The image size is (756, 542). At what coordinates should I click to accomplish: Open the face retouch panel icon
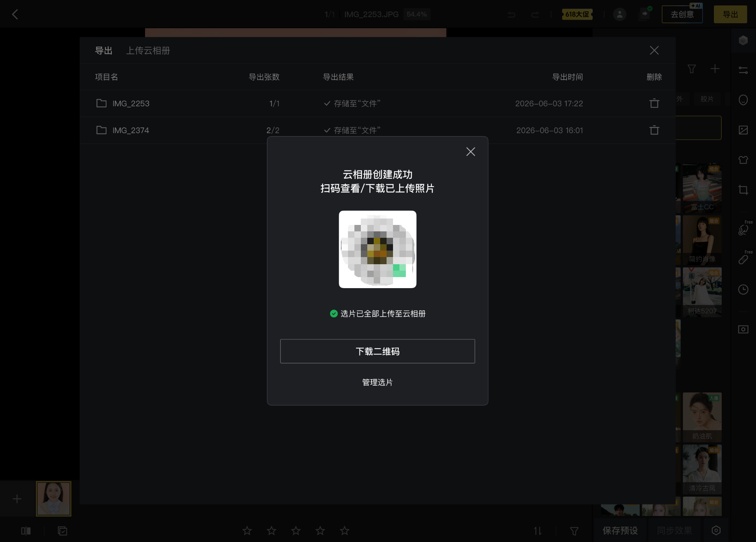pos(743,100)
